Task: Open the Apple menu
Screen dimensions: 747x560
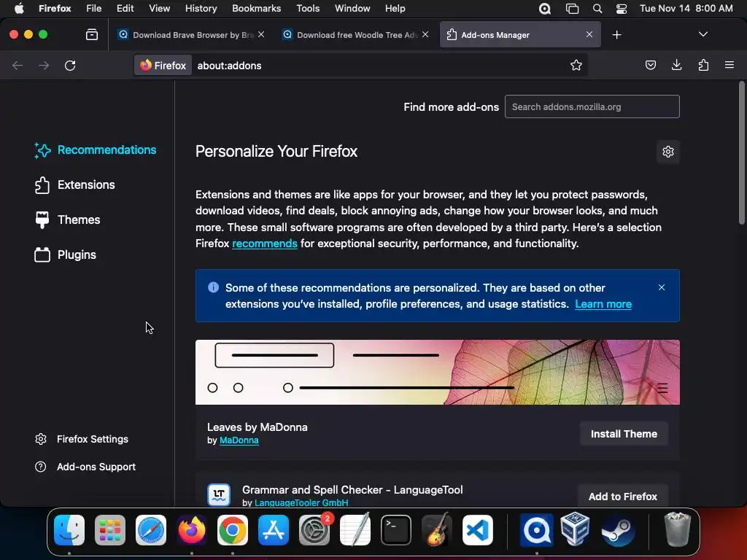Action: [19, 8]
